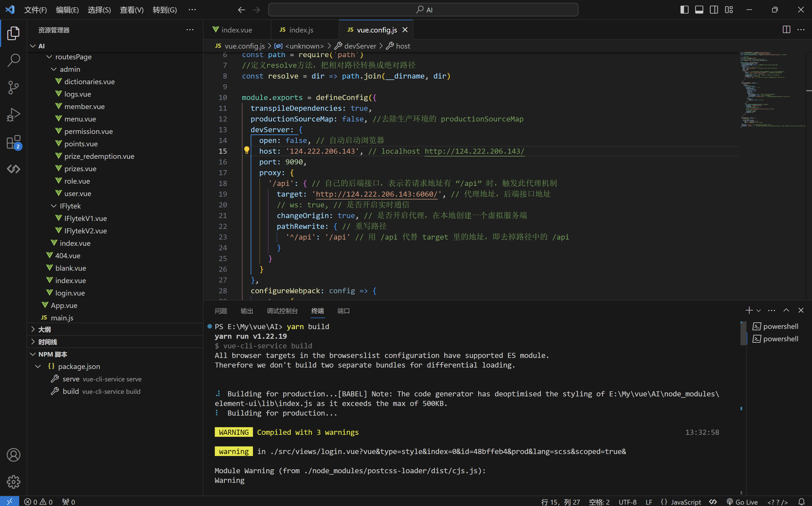The height and width of the screenshot is (506, 812).
Task: Run the serve npm script
Action: coord(115,379)
